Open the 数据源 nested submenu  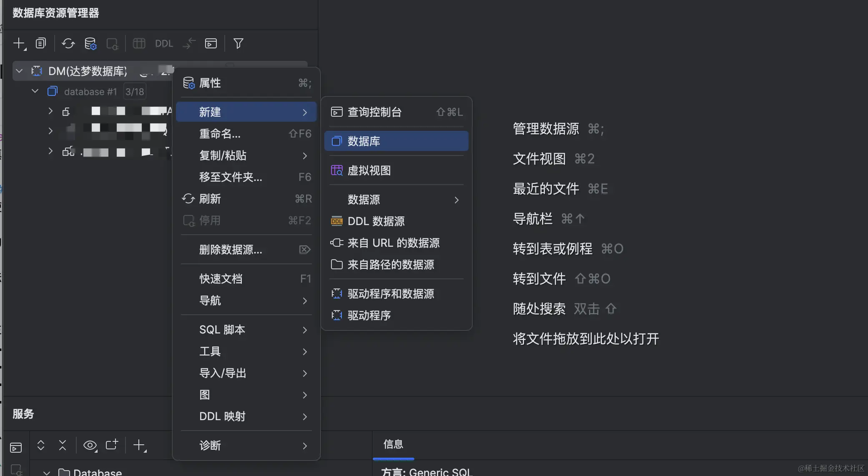click(396, 200)
